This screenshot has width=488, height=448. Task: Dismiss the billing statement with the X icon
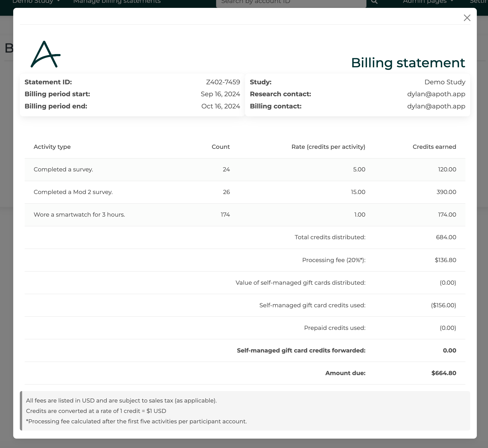click(467, 18)
